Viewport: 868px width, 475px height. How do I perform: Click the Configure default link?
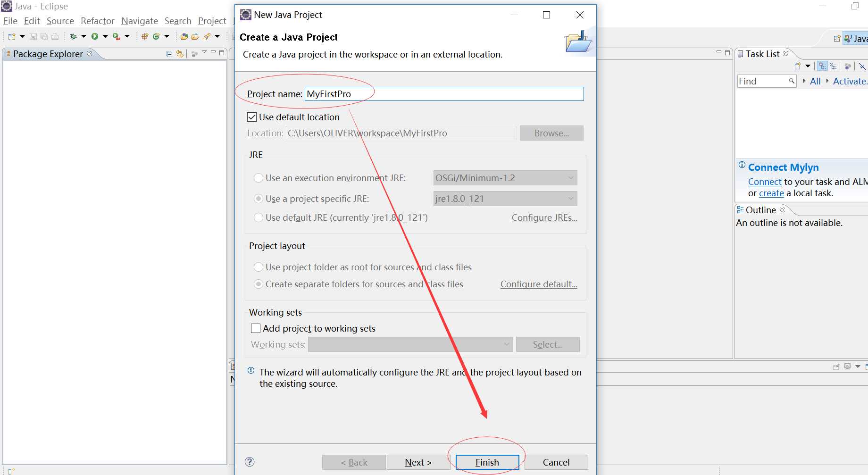click(539, 284)
